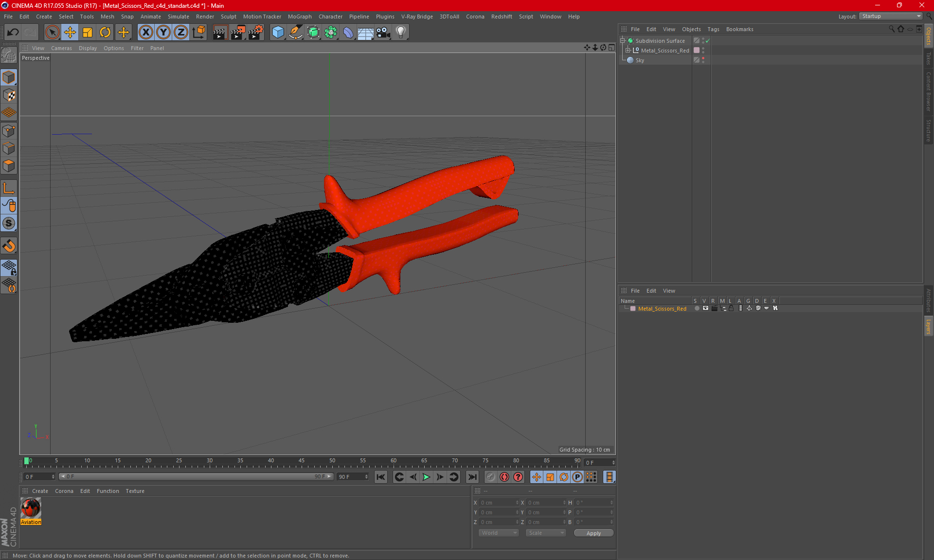
Task: Switch to Model mode
Action: (9, 78)
